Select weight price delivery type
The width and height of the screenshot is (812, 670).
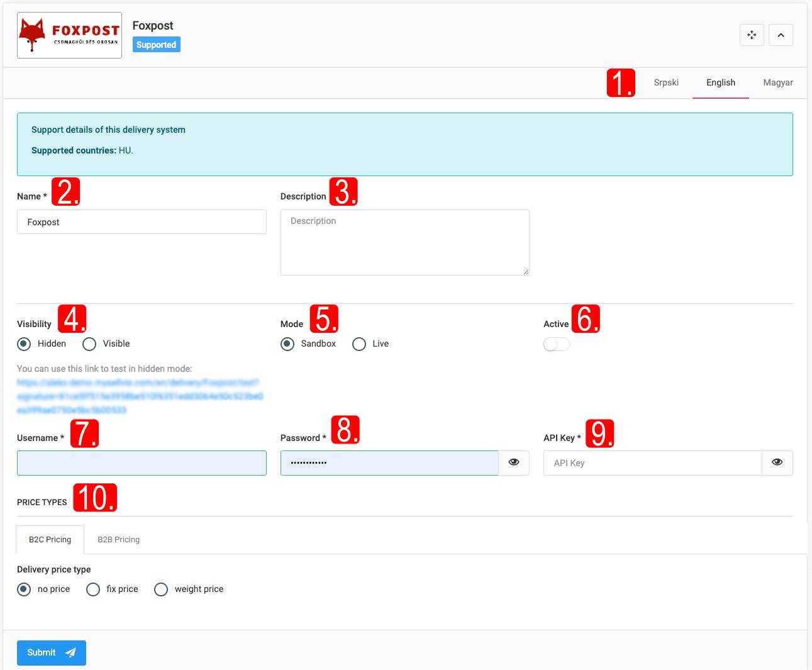[x=161, y=589]
